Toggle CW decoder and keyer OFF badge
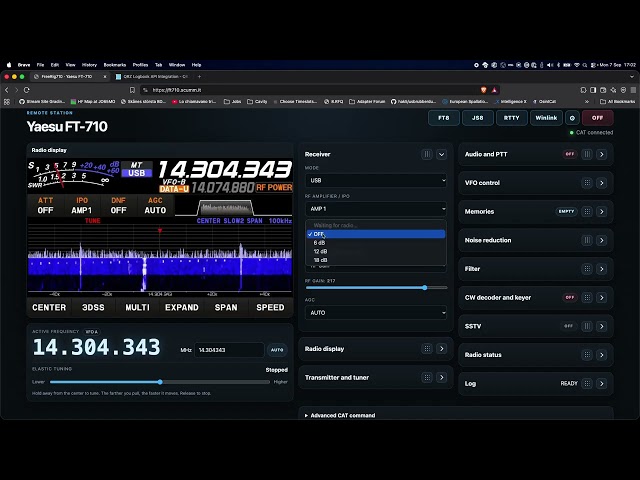This screenshot has height=480, width=640. (570, 298)
